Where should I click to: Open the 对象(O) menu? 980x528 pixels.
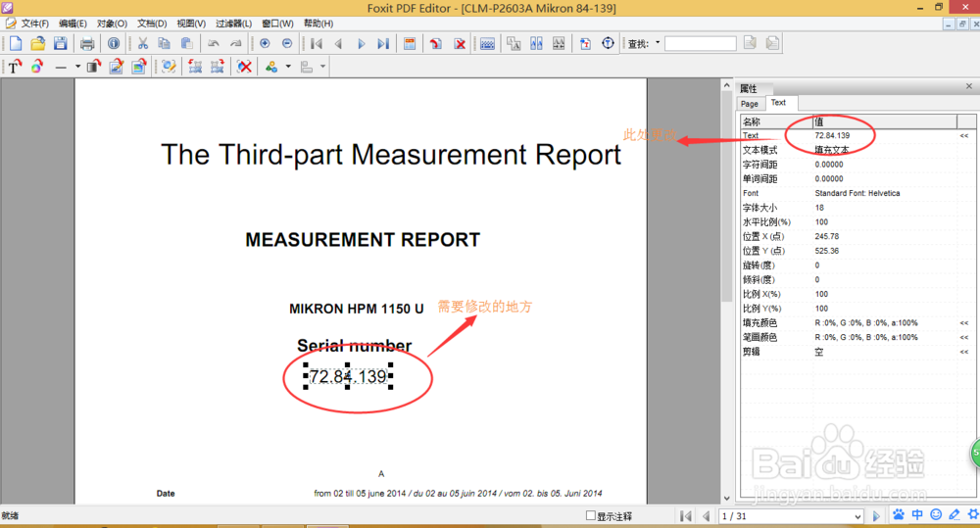tap(112, 24)
